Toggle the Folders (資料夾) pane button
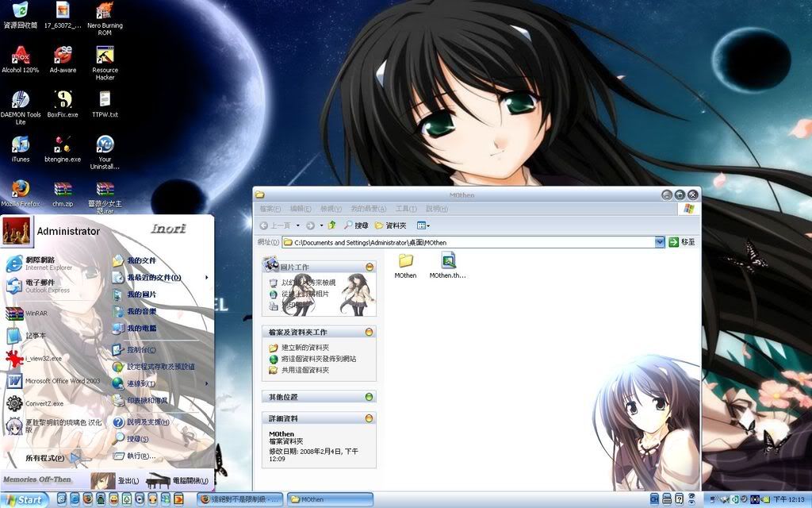 tap(390, 225)
